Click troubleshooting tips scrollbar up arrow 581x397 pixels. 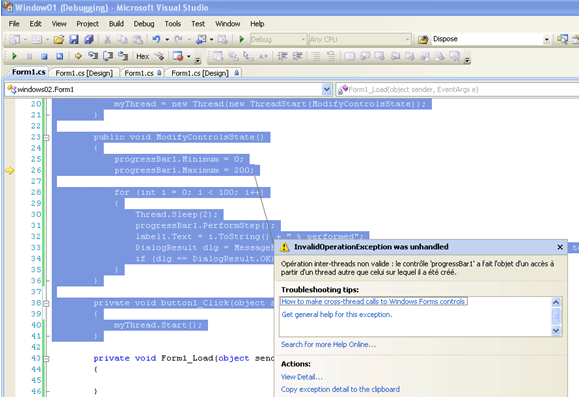[x=556, y=302]
